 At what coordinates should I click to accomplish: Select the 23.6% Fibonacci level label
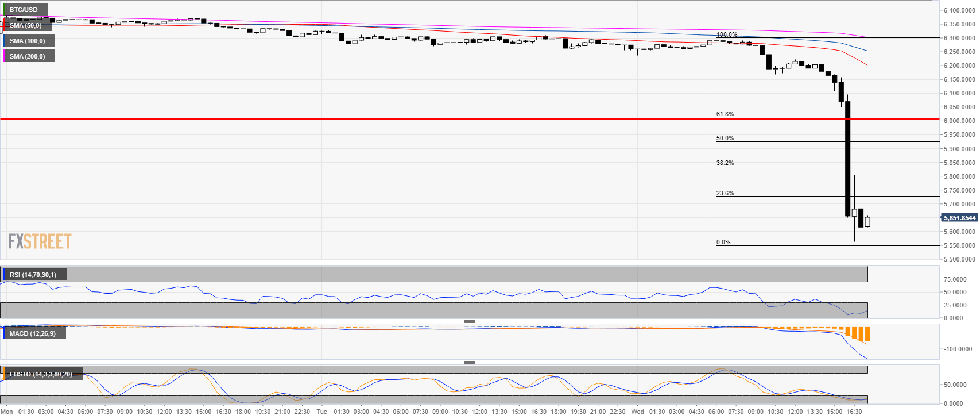(x=725, y=193)
